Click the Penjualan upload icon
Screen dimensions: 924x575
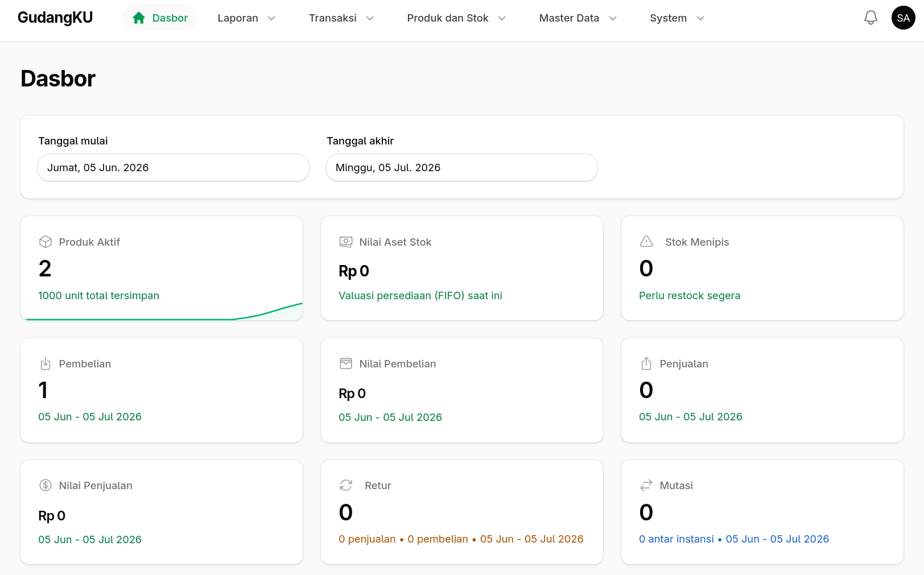[646, 363]
